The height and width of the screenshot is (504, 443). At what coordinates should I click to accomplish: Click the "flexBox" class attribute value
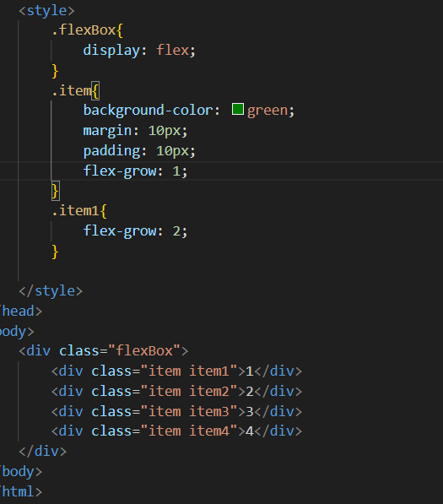[144, 350]
